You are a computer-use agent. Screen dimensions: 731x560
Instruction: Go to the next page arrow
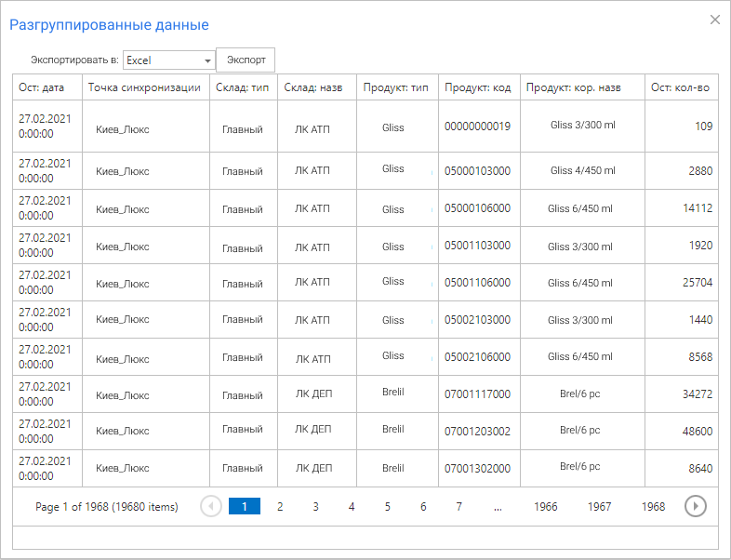pyautogui.click(x=696, y=506)
